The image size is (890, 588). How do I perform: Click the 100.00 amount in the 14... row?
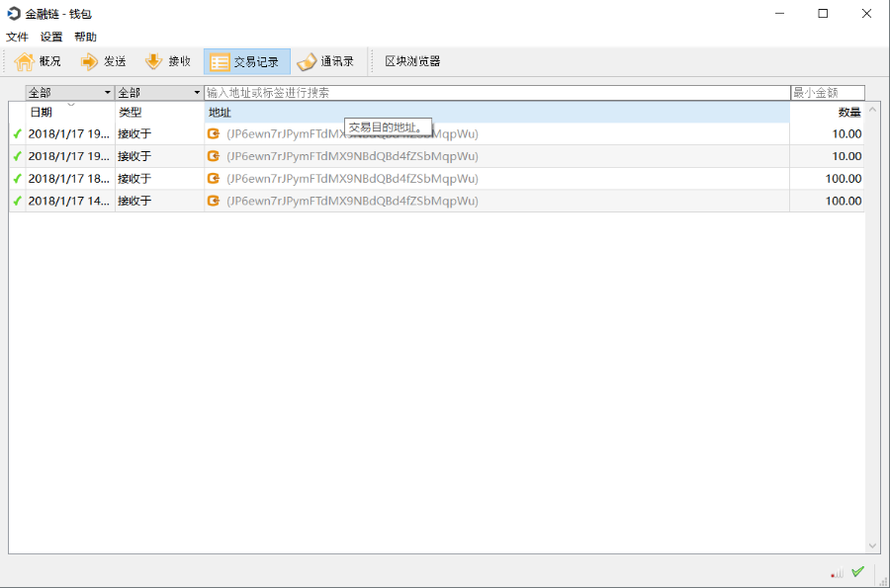pos(844,201)
